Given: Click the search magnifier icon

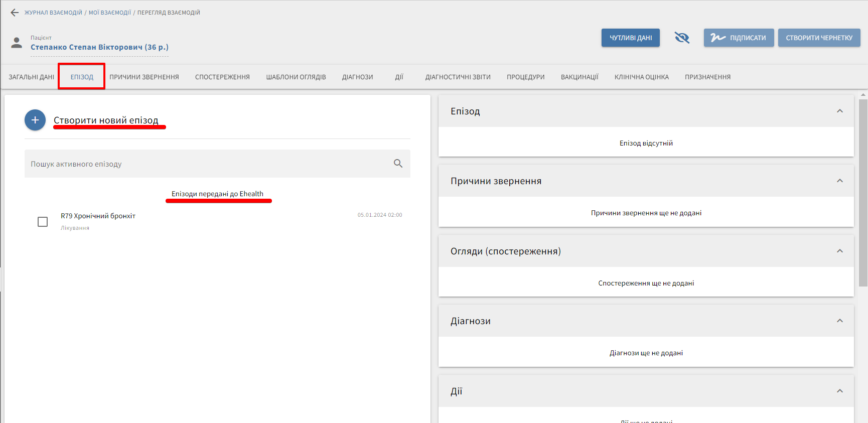Looking at the screenshot, I should click(398, 164).
